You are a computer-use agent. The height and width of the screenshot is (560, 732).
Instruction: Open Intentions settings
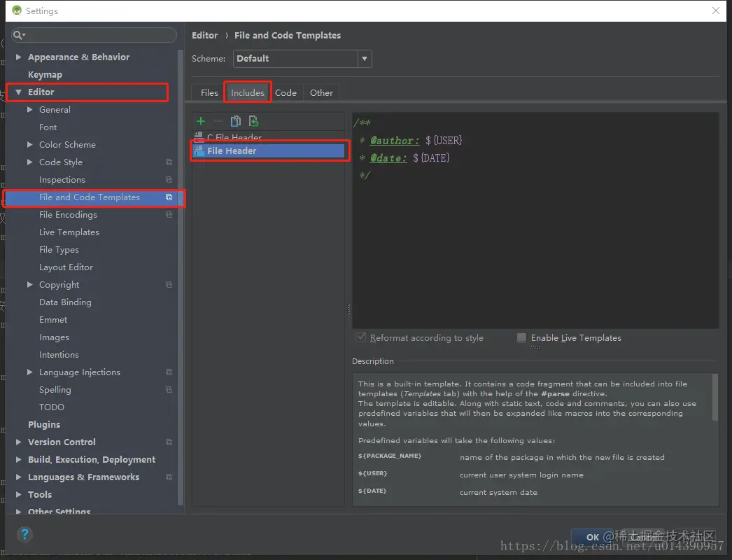coord(59,355)
